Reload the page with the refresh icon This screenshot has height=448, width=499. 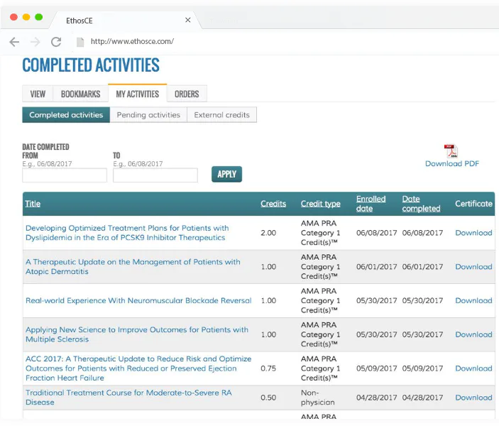point(56,42)
